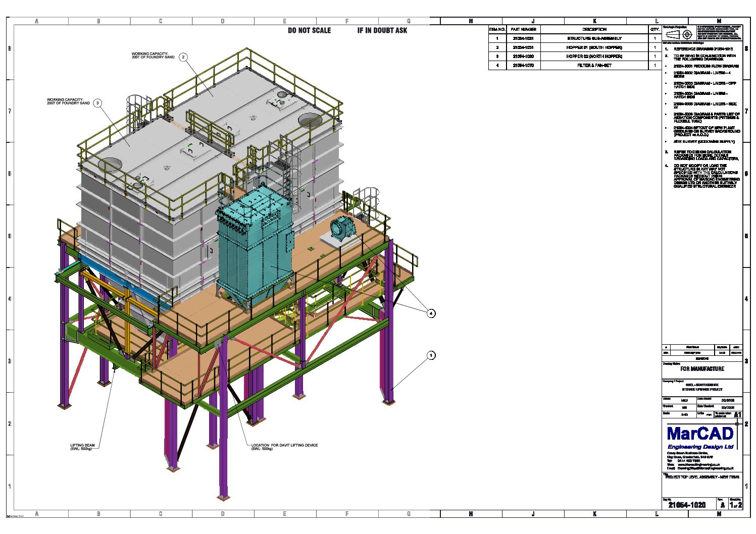The height and width of the screenshot is (534, 756).
Task: Select the item balloon numbered 4
Action: [431, 313]
